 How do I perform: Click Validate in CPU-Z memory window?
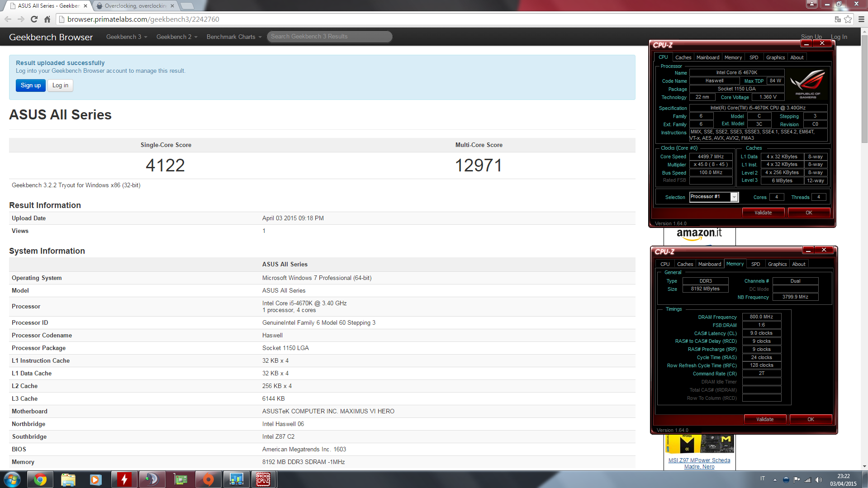(765, 419)
